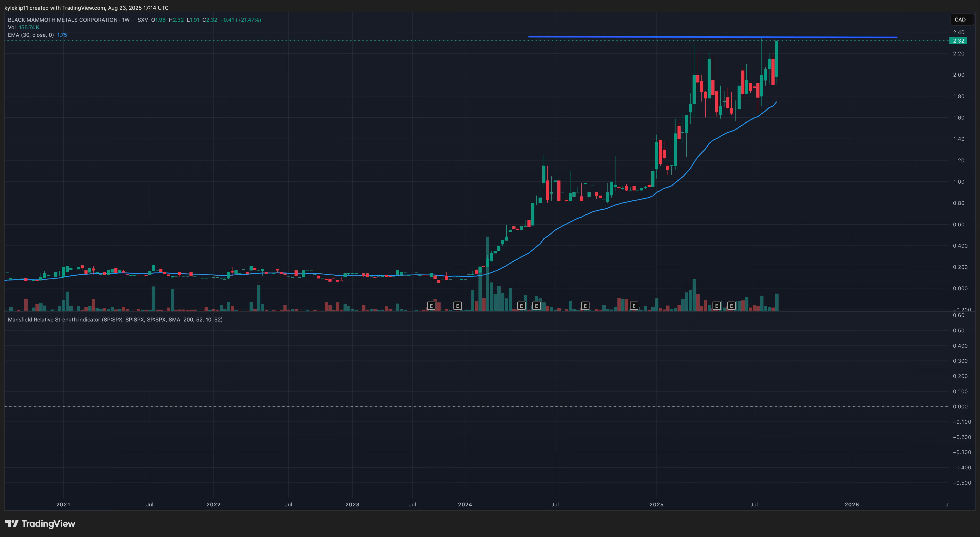Screen dimensions: 980x537
Task: Click the second-to-last E earnings marker
Action: [x=717, y=306]
